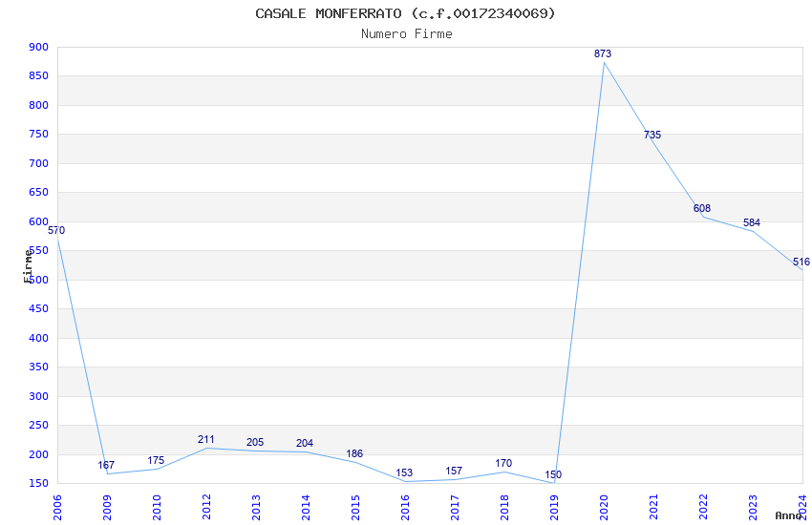This screenshot has width=812, height=525.
Task: Click the x-axis year label 2012
Action: click(x=206, y=508)
